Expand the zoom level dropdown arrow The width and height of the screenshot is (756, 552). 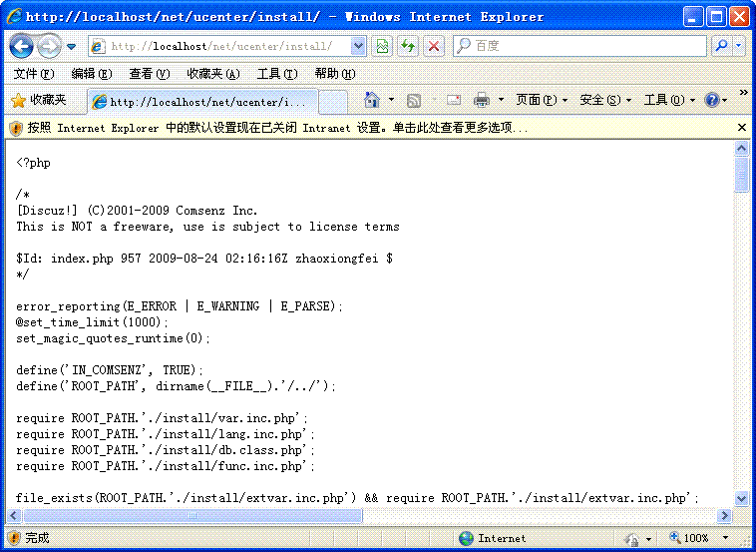[726, 538]
